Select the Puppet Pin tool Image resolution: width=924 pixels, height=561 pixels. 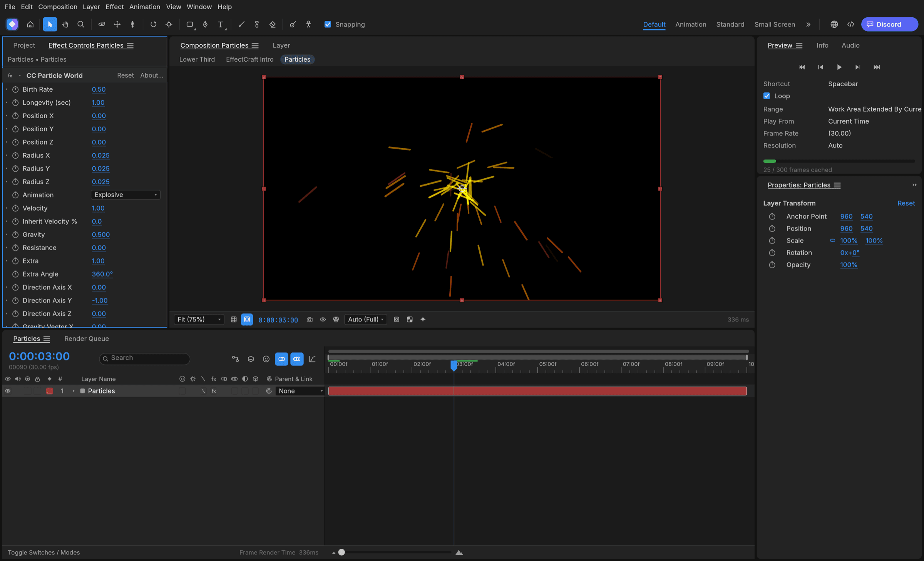pyautogui.click(x=308, y=24)
